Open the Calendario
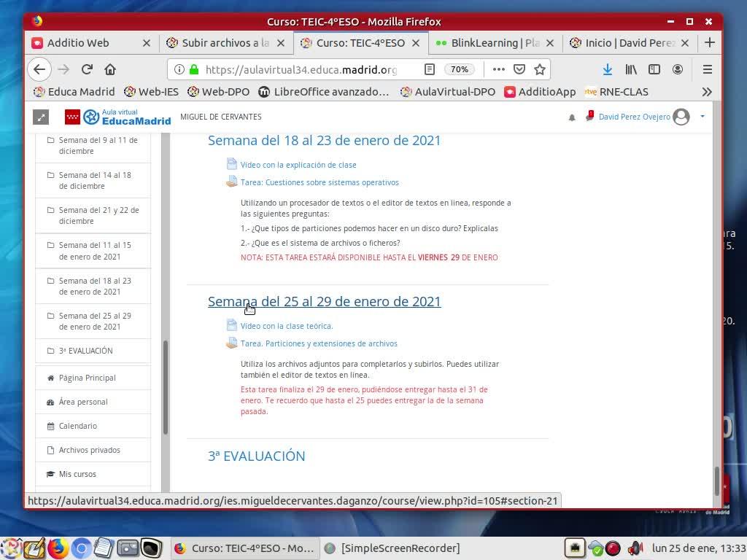This screenshot has height=560, width=747. tap(93, 426)
